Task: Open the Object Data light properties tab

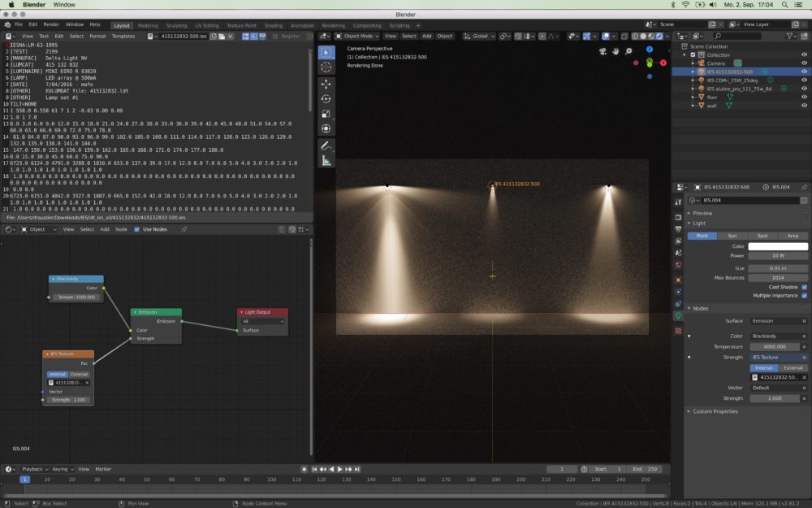Action: 678,315
